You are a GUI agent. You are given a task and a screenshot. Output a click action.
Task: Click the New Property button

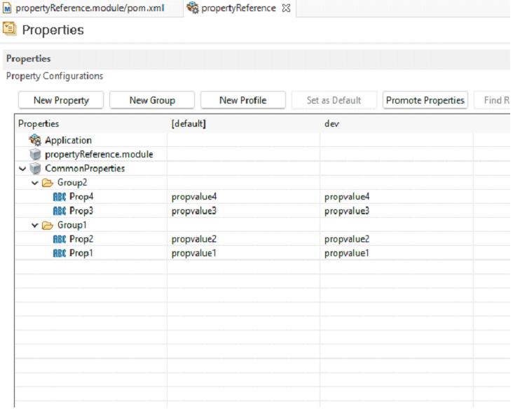pos(61,100)
